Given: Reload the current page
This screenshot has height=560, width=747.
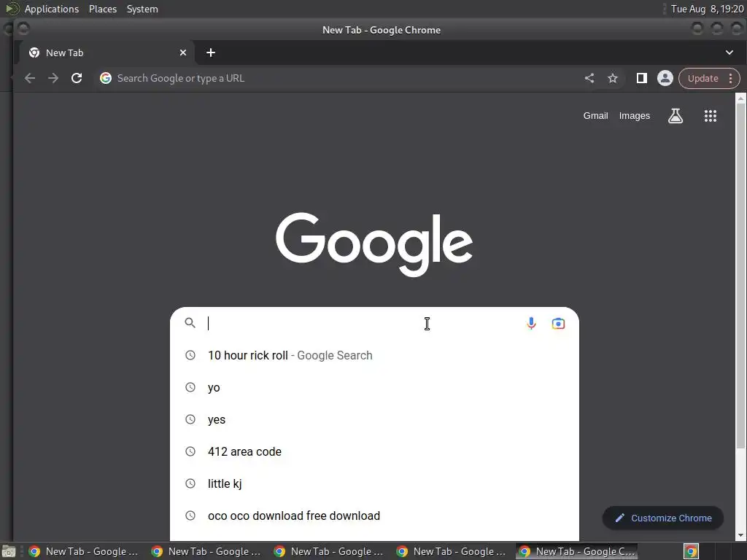Looking at the screenshot, I should click(76, 78).
